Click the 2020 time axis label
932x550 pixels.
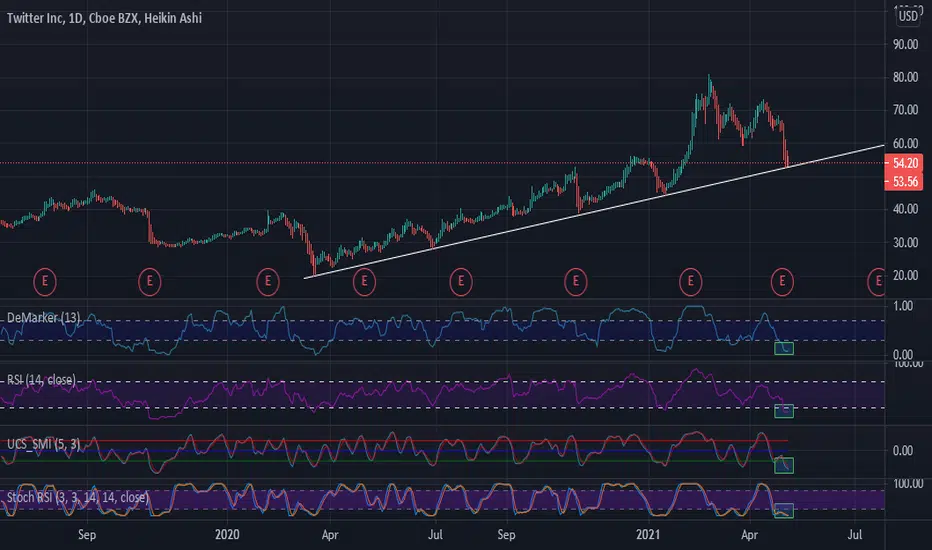[227, 535]
